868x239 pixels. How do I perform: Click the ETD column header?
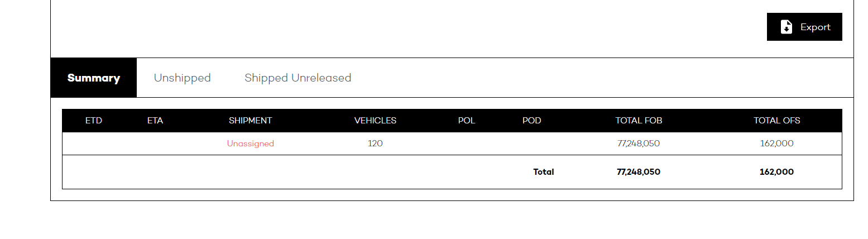coord(94,121)
